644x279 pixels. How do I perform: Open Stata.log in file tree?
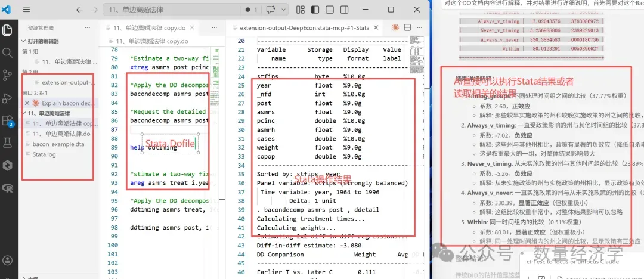44,154
